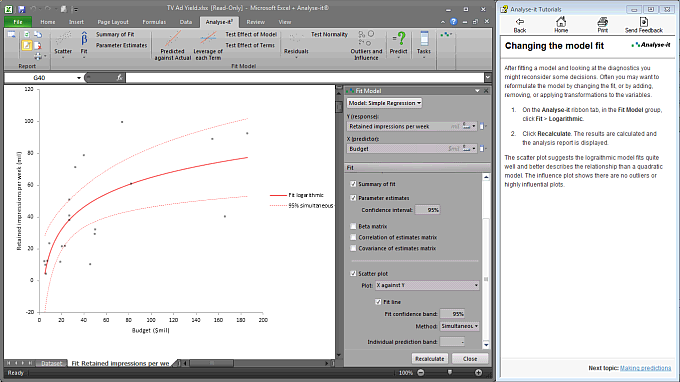Image resolution: width=680 pixels, height=382 pixels.
Task: Click Send Feedback in Tutorials window
Action: point(644,25)
